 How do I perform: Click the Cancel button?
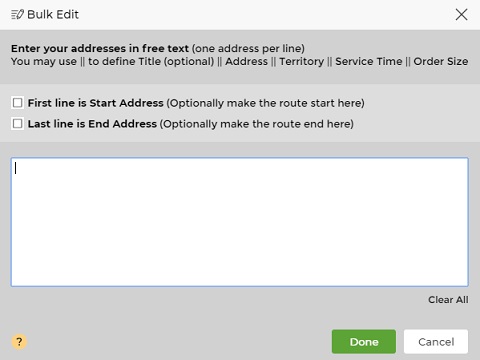coord(436,342)
